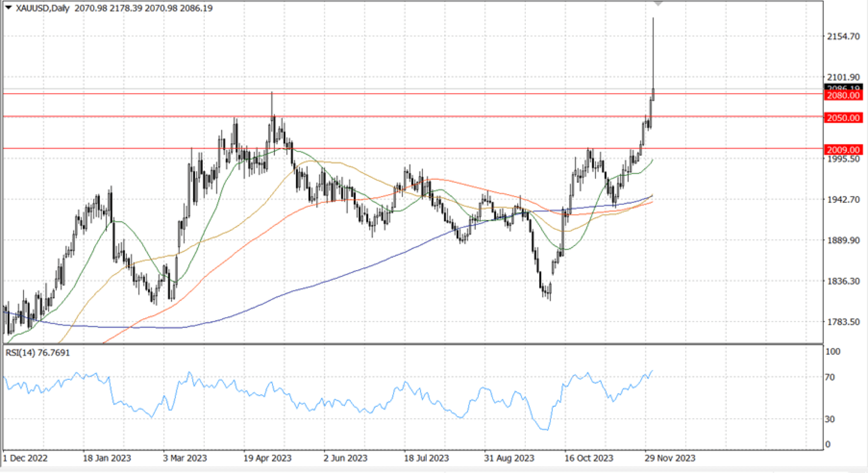Click the RSI 100 scale label
This screenshot has width=868, height=473.
tap(833, 351)
